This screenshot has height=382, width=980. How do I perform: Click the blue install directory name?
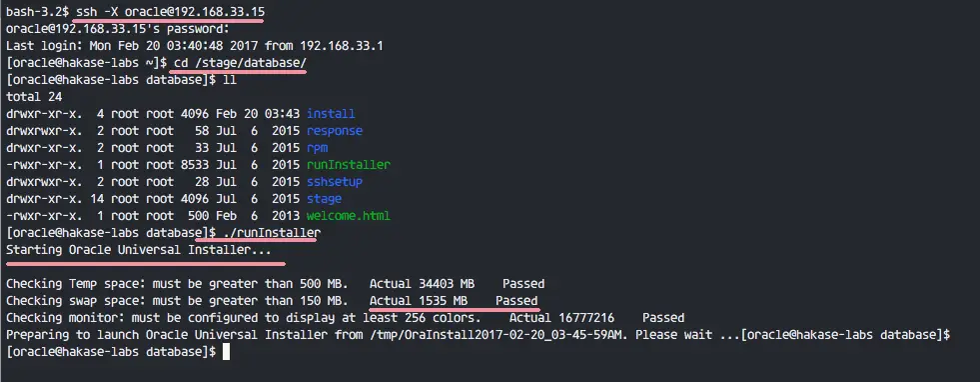[331, 114]
